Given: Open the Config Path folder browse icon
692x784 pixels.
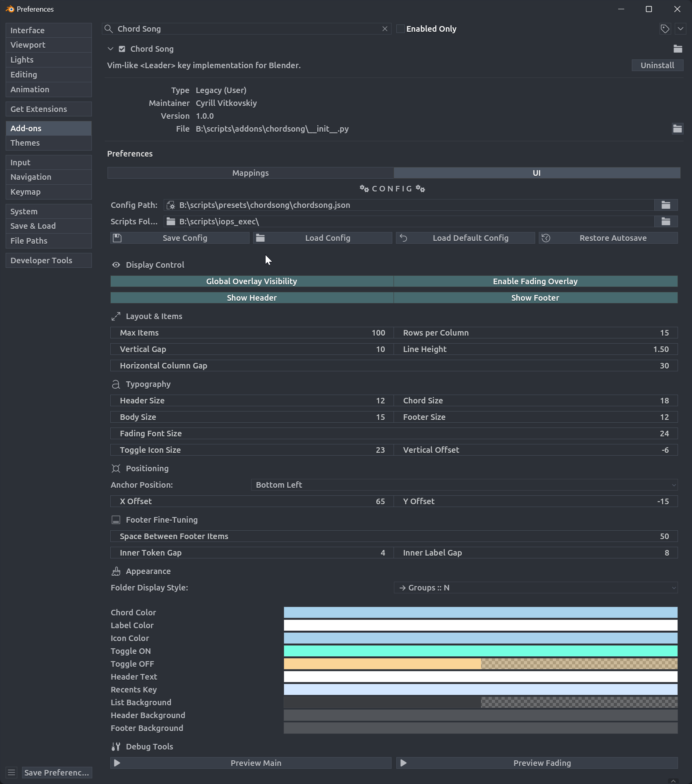Looking at the screenshot, I should point(666,205).
